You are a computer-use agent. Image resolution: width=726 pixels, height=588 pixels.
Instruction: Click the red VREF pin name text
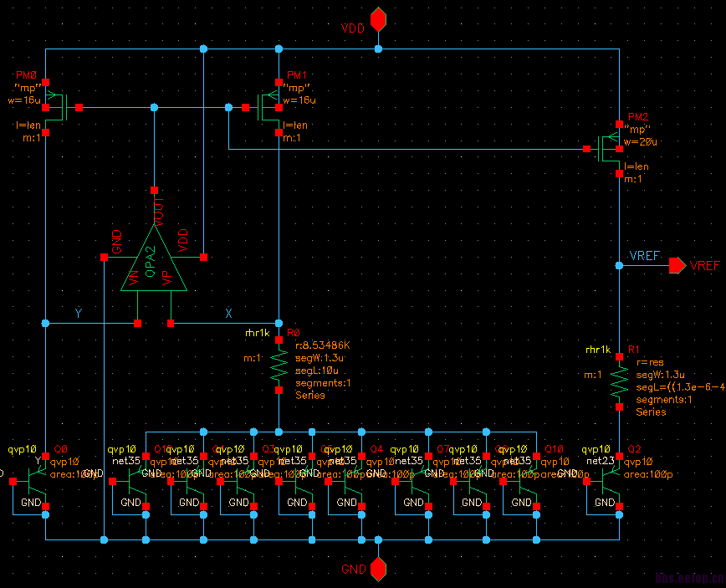pyautogui.click(x=705, y=266)
